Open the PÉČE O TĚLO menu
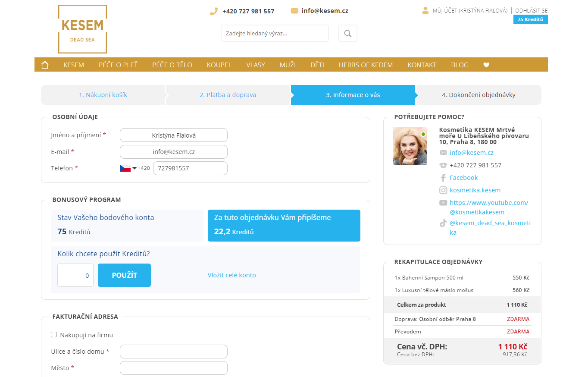The height and width of the screenshot is (377, 588). pos(172,65)
